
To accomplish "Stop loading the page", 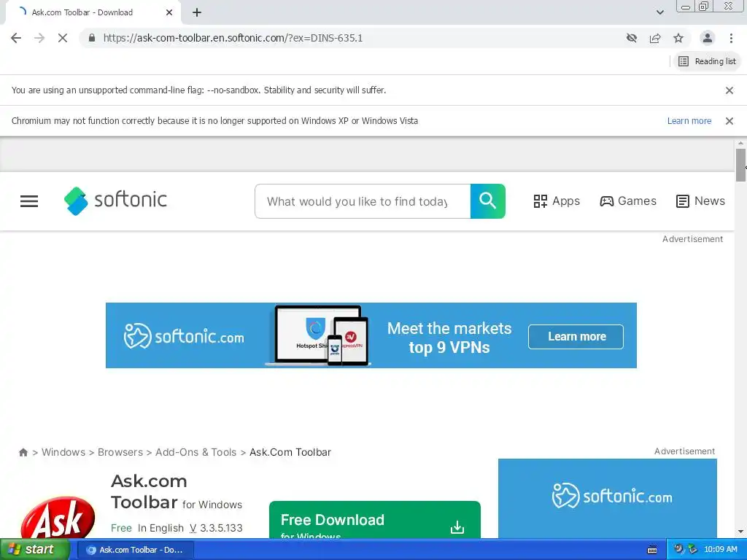I will [x=63, y=38].
